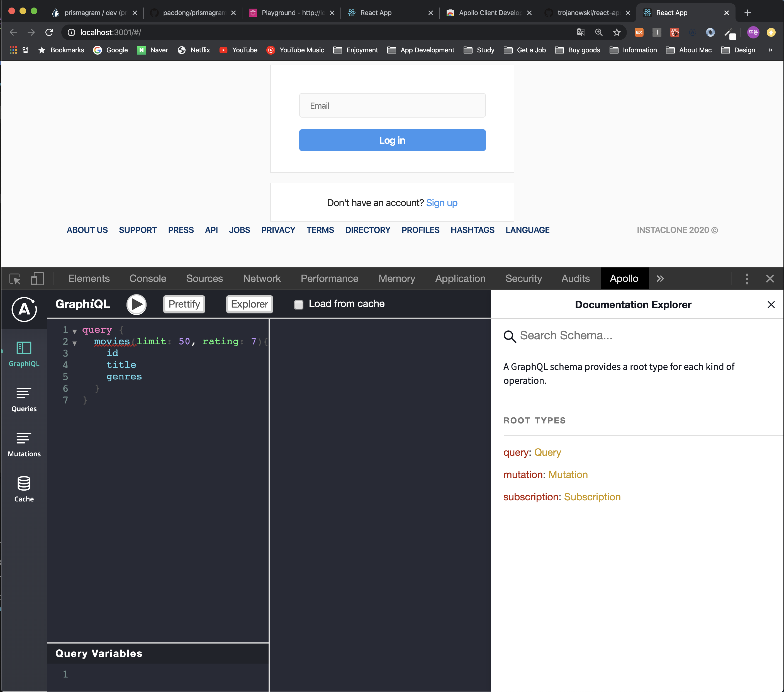Open the Subscription root type

(592, 497)
